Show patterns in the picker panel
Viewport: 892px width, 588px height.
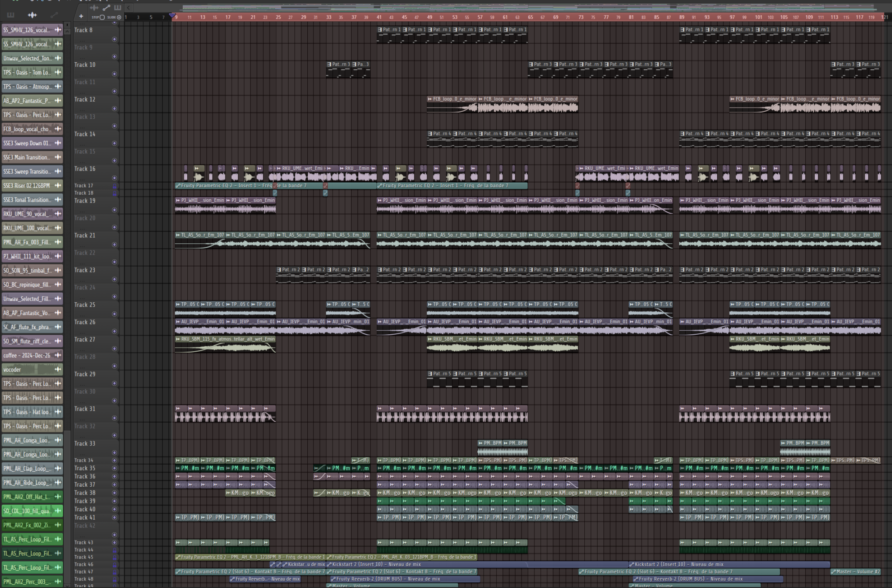[11, 15]
